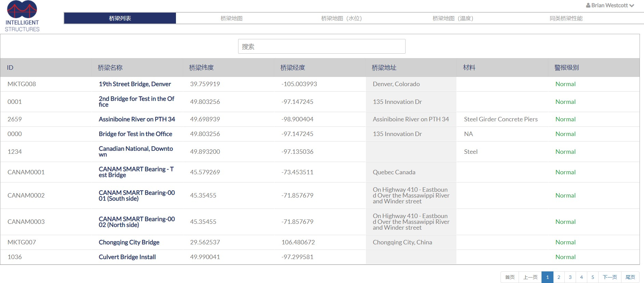Open the Culvert Bridge Install link
The height and width of the screenshot is (283, 644).
tap(127, 257)
